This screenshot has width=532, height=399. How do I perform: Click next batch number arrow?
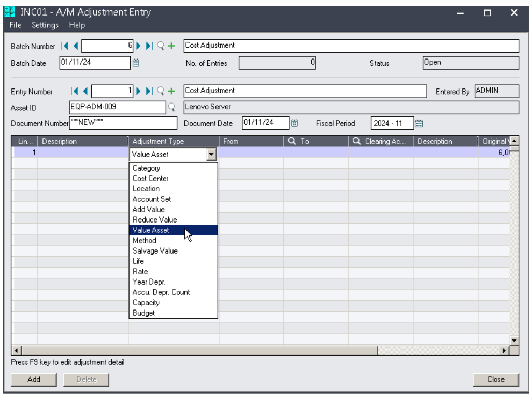[138, 46]
